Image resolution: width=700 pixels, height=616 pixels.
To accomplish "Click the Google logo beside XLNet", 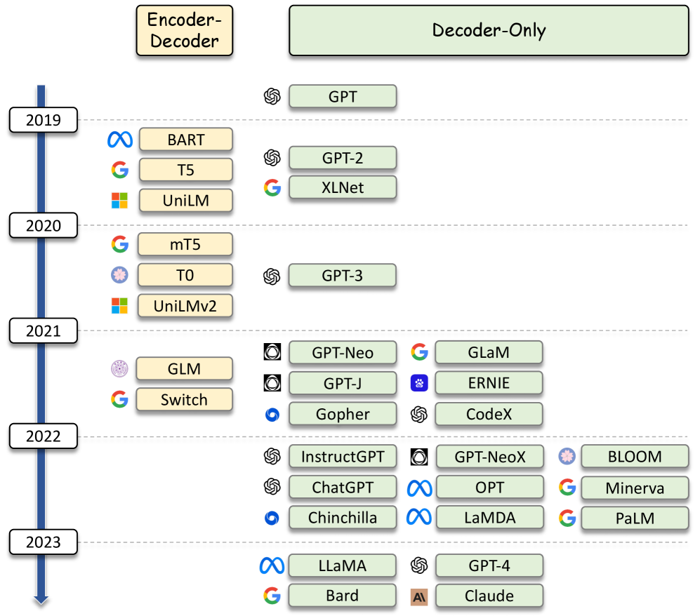I will 272,188.
